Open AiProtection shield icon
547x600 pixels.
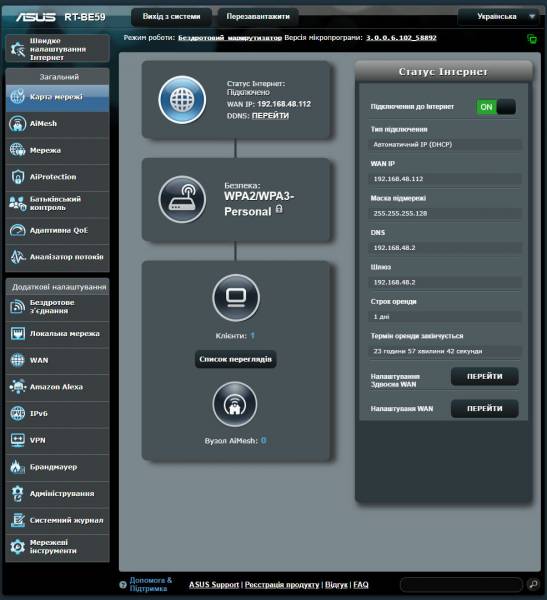(x=18, y=177)
